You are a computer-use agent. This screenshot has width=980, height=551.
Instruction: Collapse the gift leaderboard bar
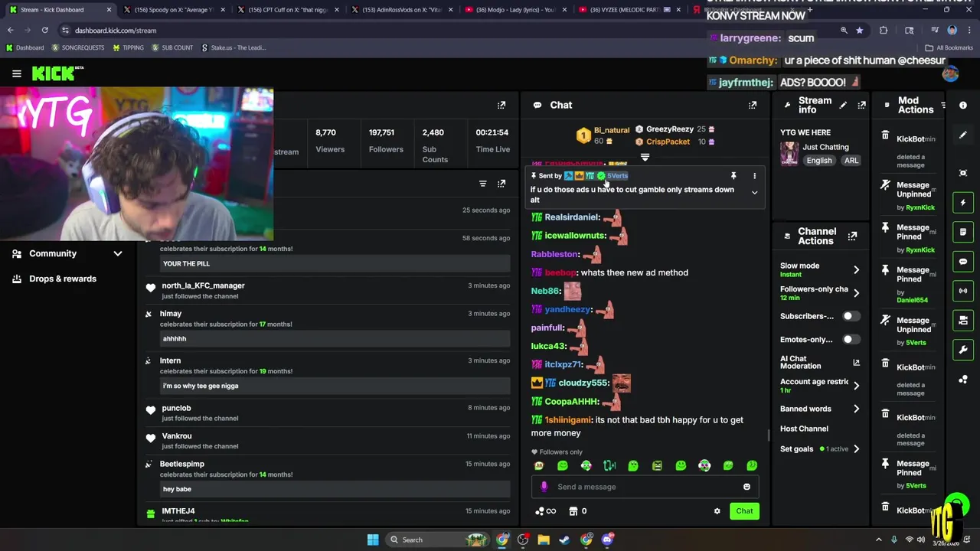[x=645, y=157]
